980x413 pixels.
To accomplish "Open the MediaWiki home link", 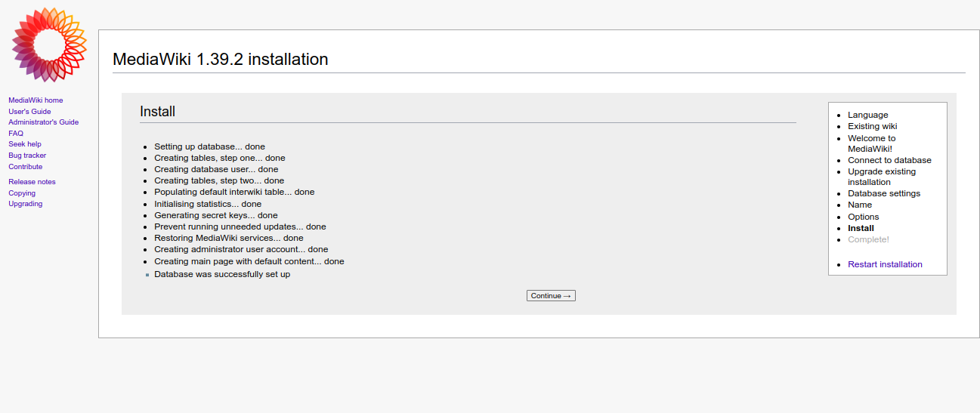I will (x=36, y=100).
